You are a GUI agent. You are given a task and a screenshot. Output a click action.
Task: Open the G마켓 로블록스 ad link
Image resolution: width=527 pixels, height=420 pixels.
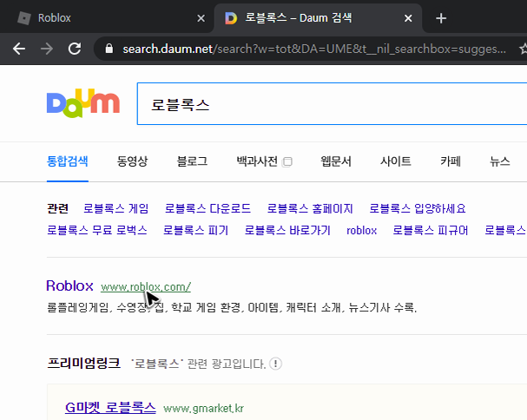[x=110, y=408]
